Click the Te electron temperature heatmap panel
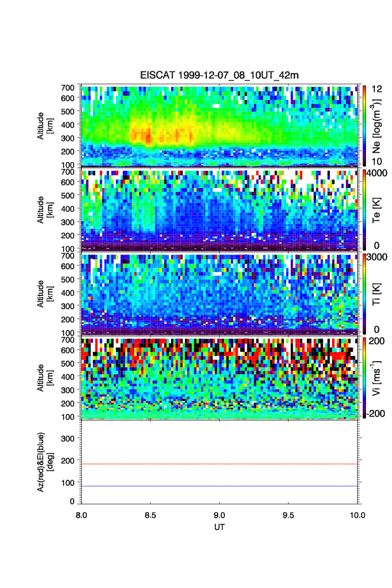The height and width of the screenshot is (588, 392). pos(220,210)
